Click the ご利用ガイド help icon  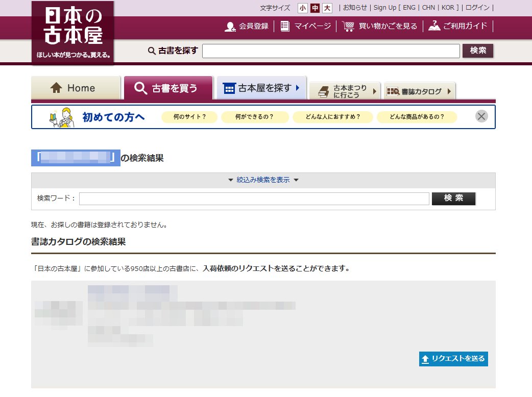pyautogui.click(x=434, y=26)
